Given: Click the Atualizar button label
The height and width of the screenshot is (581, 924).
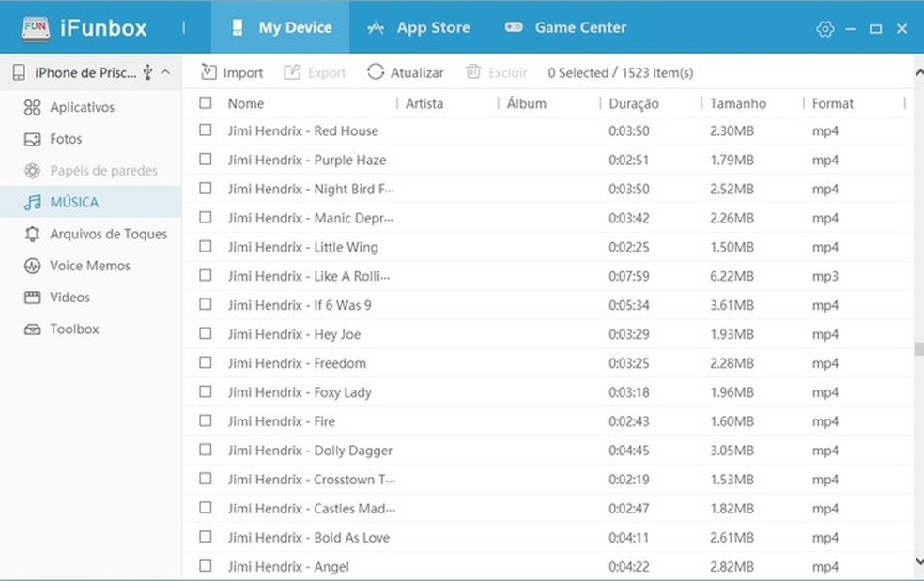Looking at the screenshot, I should (x=417, y=73).
